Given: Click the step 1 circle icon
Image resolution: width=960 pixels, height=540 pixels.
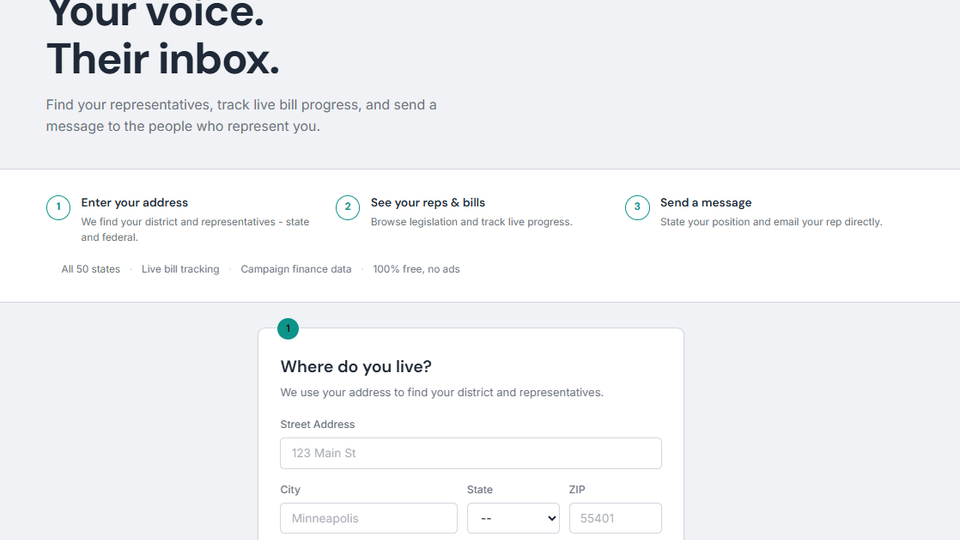Looking at the screenshot, I should (x=58, y=208).
